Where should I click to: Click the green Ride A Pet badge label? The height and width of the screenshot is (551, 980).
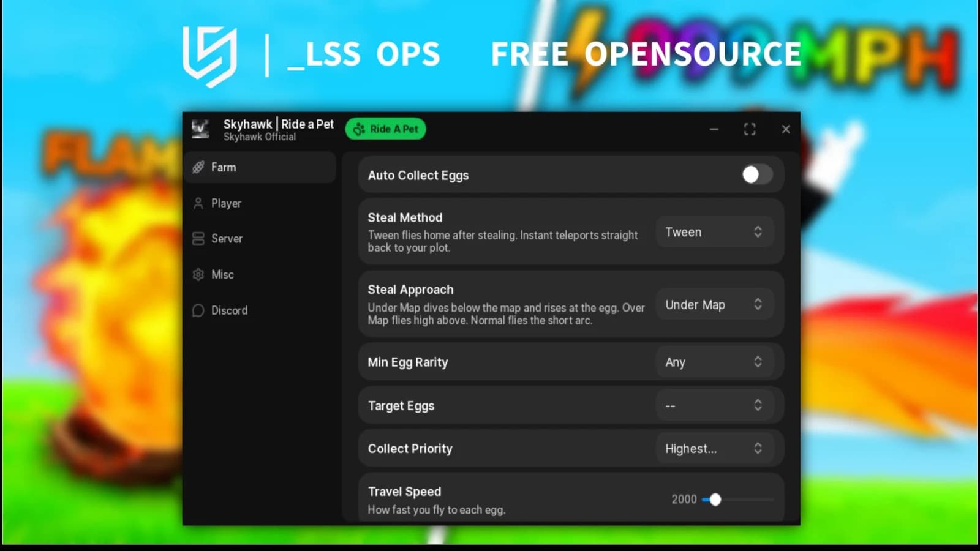(x=394, y=129)
